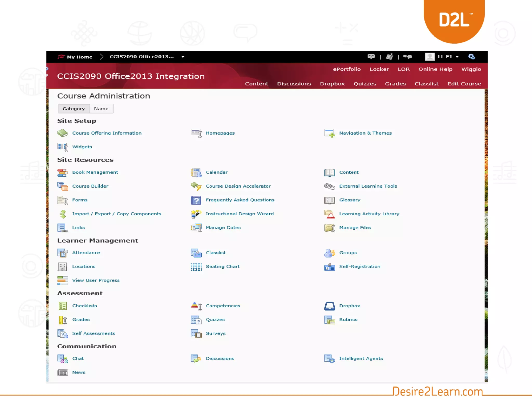The height and width of the screenshot is (399, 532).
Task: Go to Quizzes in the navbar
Action: [365, 84]
